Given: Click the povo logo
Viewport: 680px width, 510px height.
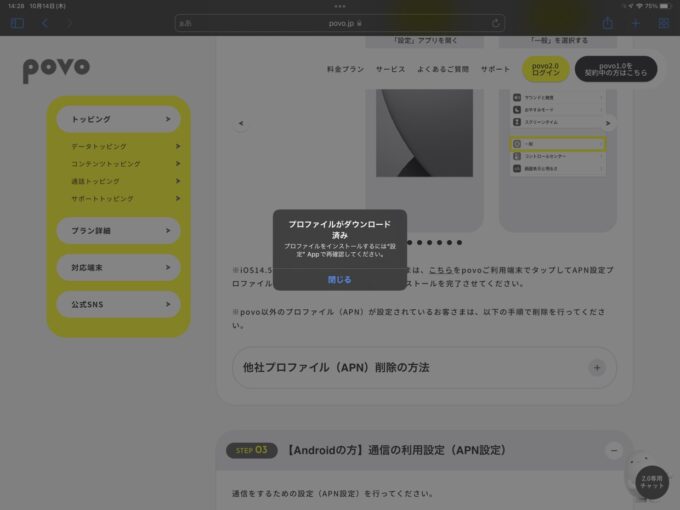Looking at the screenshot, I should pyautogui.click(x=56, y=69).
